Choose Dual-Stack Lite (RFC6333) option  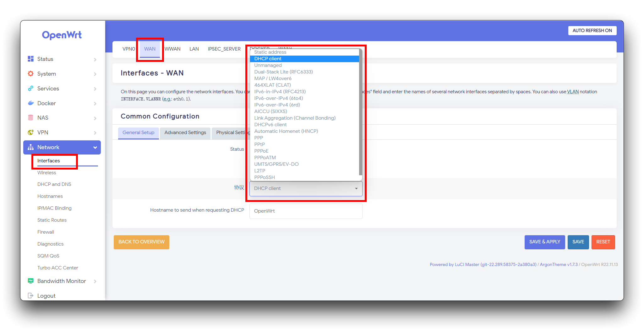tap(304, 72)
